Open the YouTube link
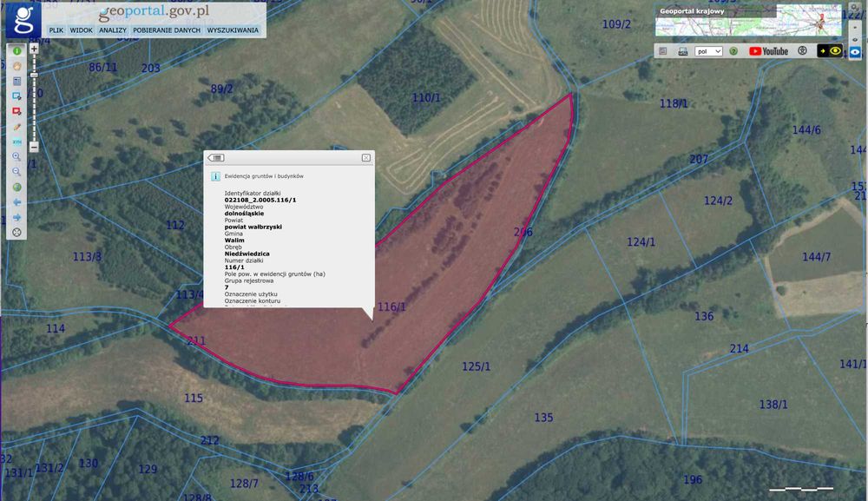The width and height of the screenshot is (868, 501). [x=768, y=51]
